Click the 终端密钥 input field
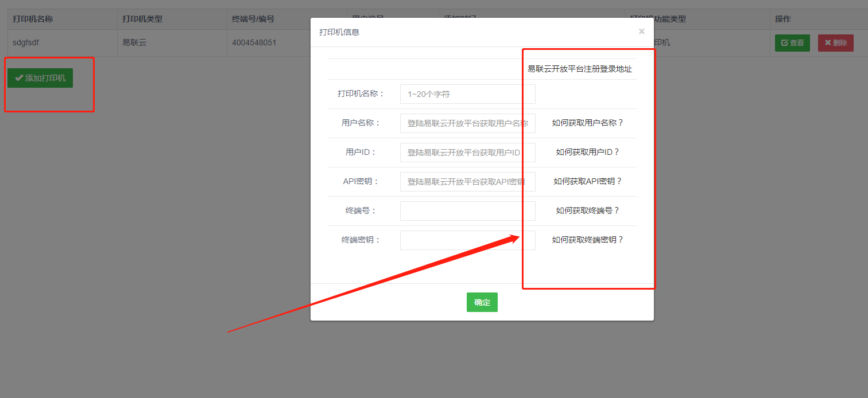The image size is (868, 398). [467, 240]
